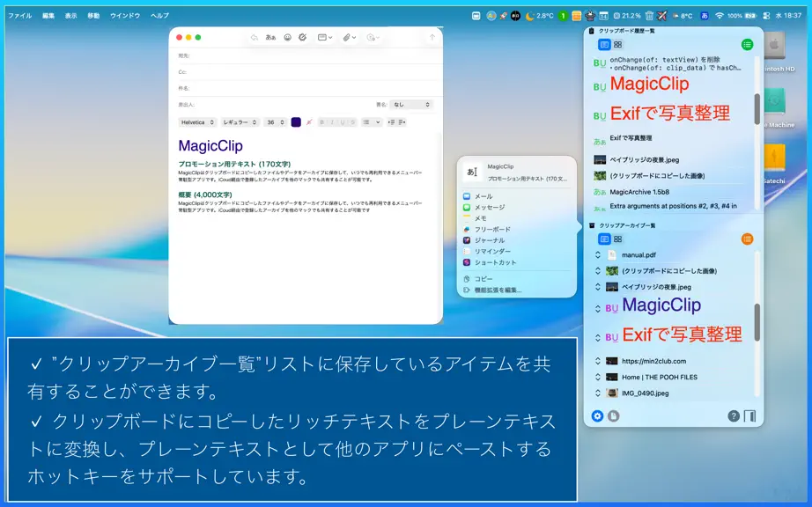
Task: Click the increase indent icon
Action: tap(402, 122)
